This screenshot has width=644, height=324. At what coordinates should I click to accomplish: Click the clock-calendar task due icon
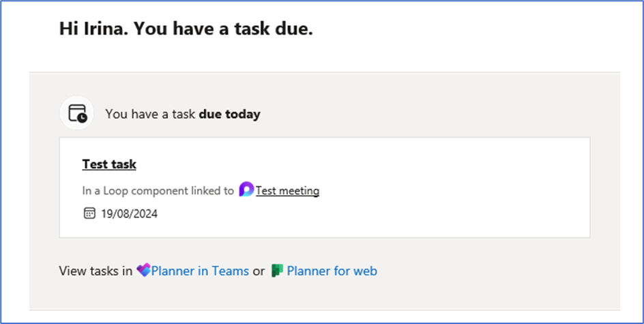tap(77, 114)
